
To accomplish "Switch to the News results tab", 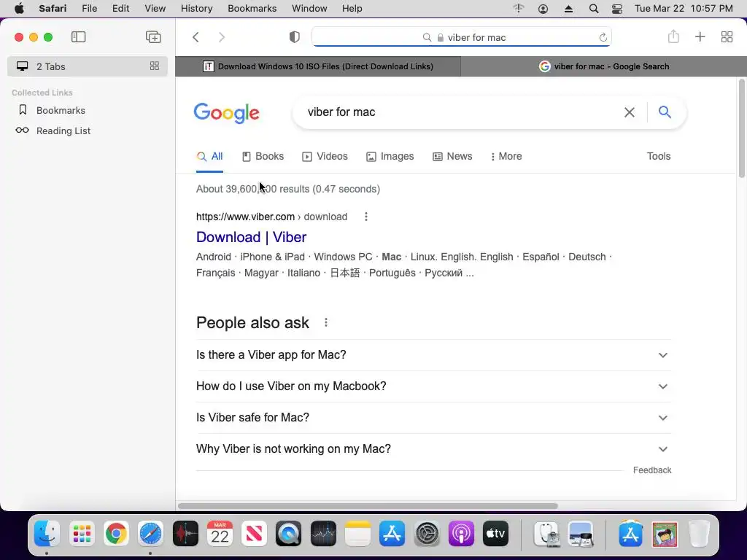I will point(452,156).
